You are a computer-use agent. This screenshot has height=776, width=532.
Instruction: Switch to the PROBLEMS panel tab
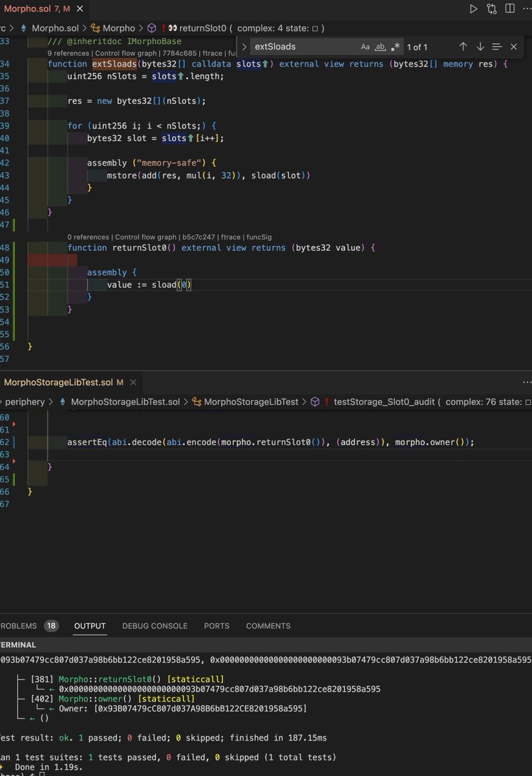tap(18, 626)
